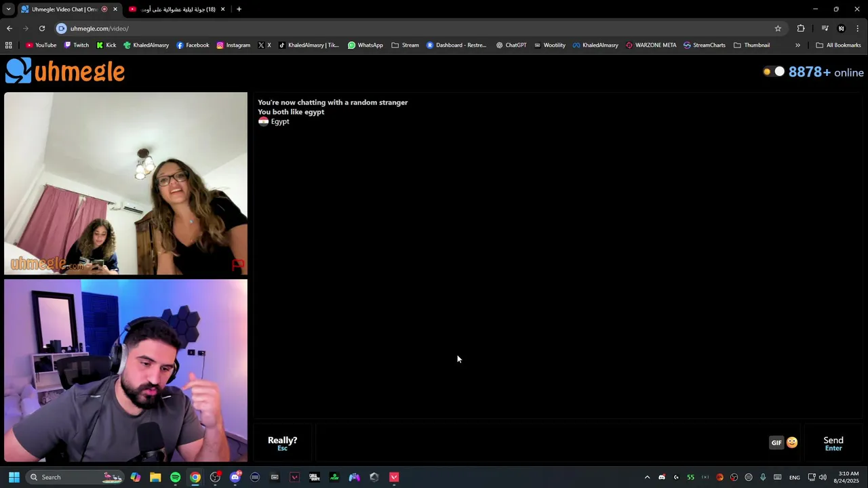The height and width of the screenshot is (488, 868).
Task: Open the Chrome apps grid shortcut
Action: pos(8,45)
